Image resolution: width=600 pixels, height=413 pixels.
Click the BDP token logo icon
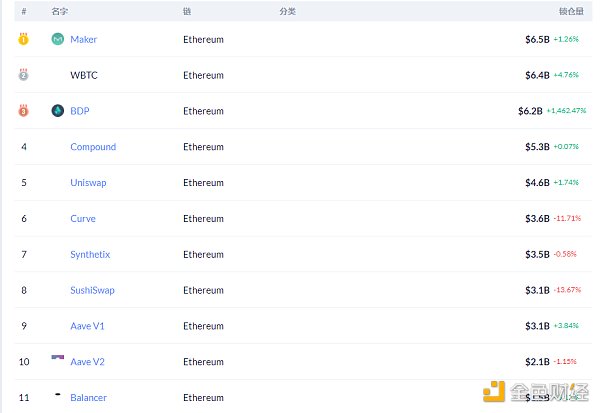pyautogui.click(x=58, y=111)
